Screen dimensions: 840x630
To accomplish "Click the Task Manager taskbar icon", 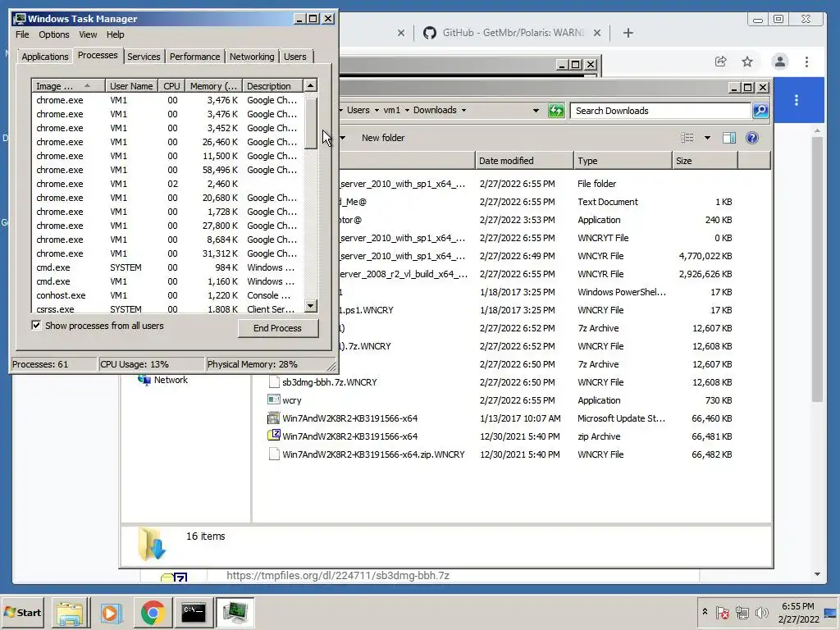I will (x=235, y=613).
